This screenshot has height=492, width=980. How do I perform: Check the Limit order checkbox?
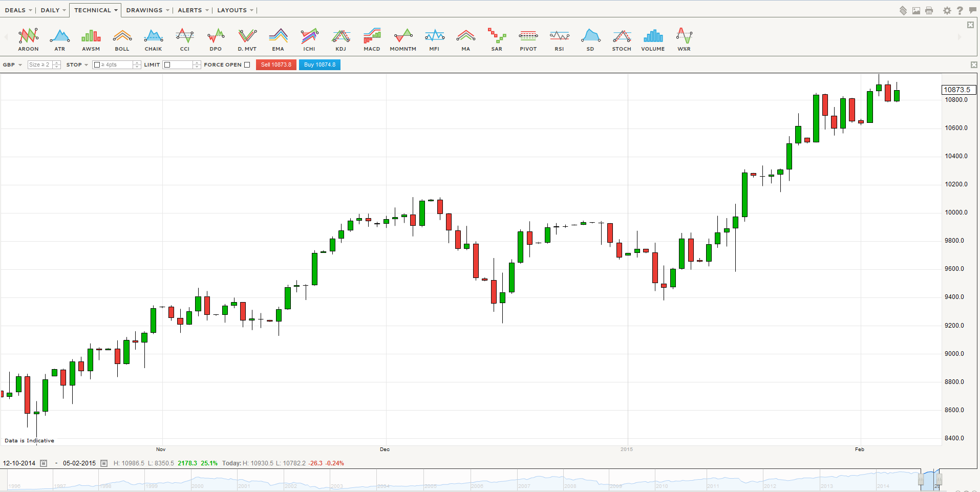[167, 65]
